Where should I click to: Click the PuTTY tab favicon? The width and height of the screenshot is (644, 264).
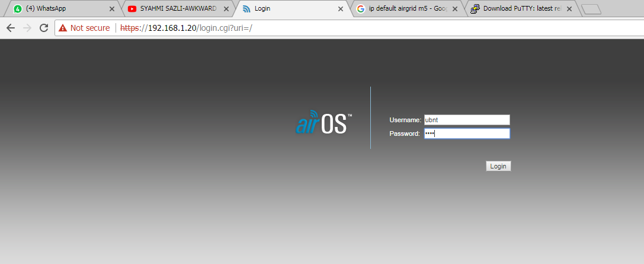coord(475,9)
